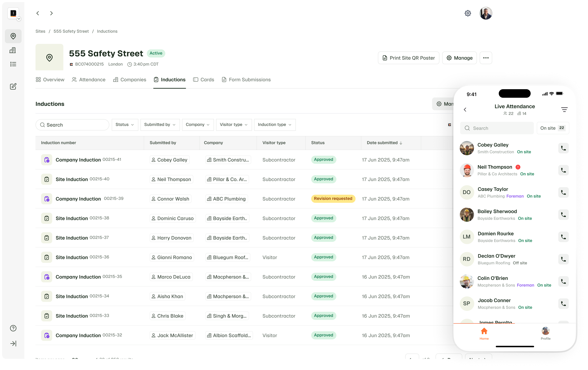The width and height of the screenshot is (588, 370).
Task: Open Site Induction 00215-40 row
Action: point(244,179)
